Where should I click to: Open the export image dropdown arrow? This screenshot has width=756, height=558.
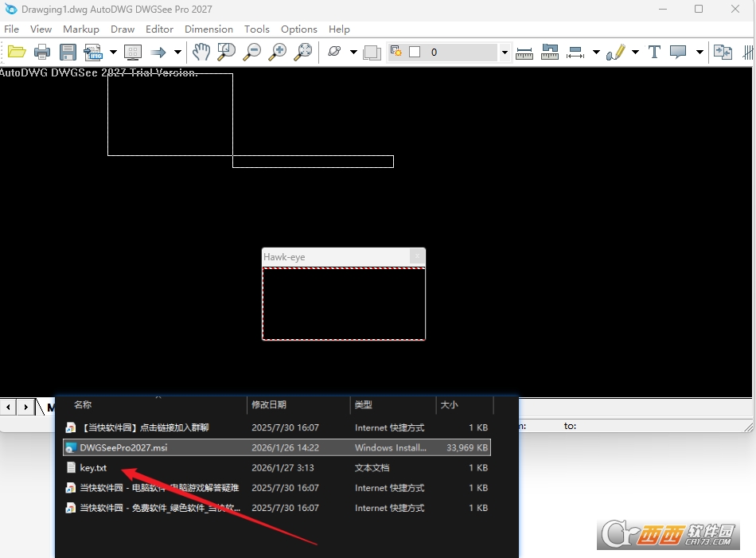113,52
